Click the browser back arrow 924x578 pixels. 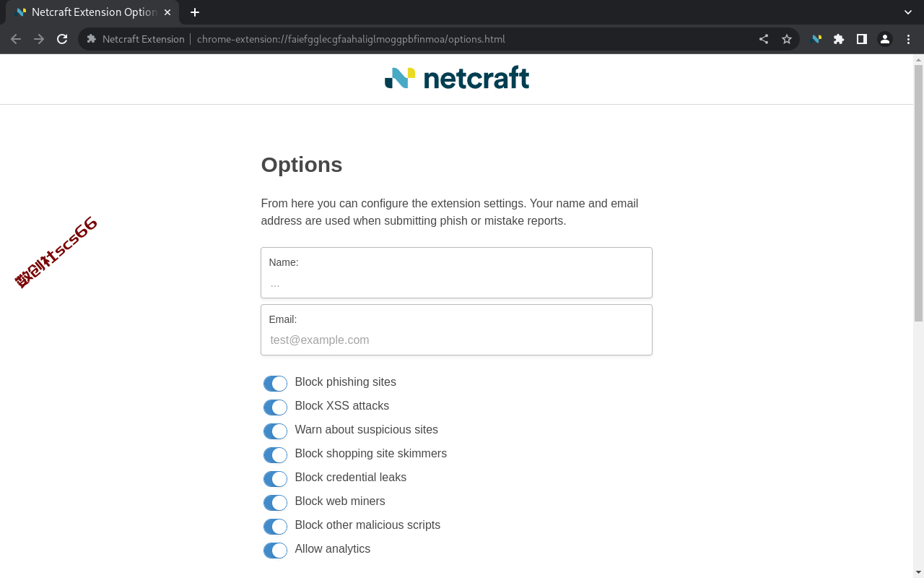point(16,39)
